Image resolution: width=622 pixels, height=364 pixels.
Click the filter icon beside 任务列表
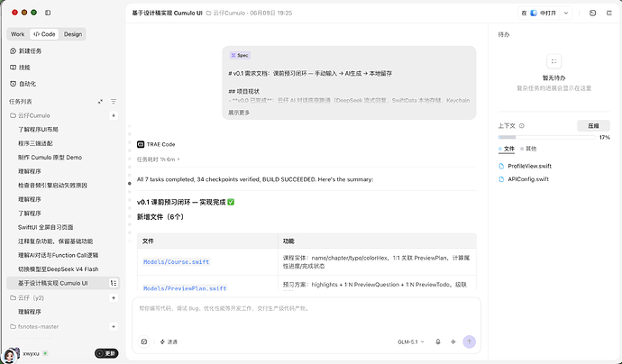coord(114,102)
